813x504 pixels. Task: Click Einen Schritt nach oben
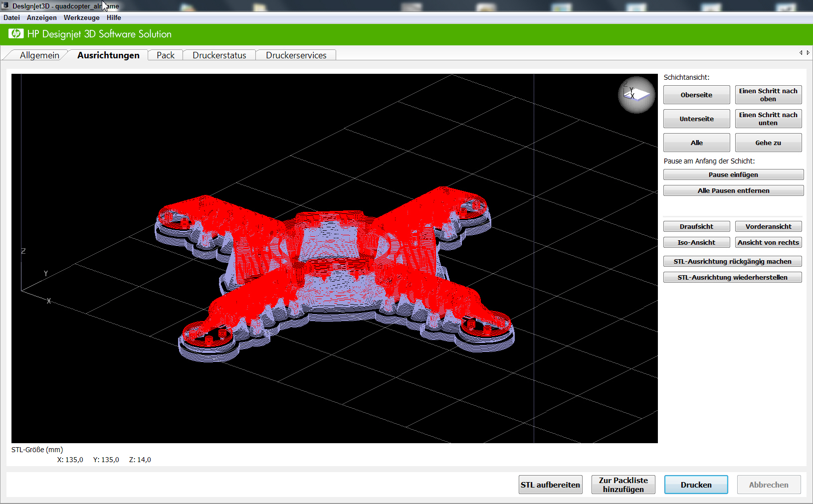coord(769,95)
